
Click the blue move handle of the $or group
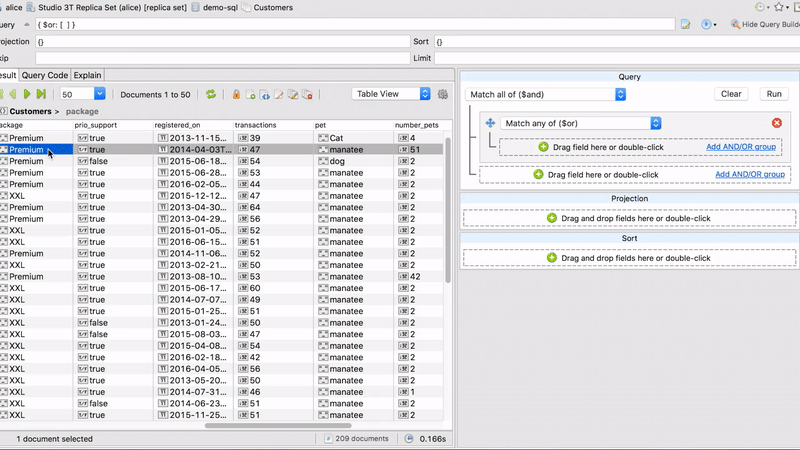coord(490,123)
